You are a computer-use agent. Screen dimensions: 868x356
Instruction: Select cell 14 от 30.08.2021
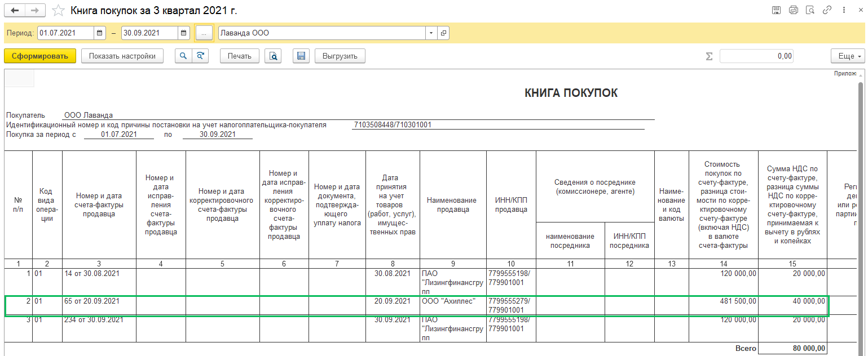pos(99,282)
